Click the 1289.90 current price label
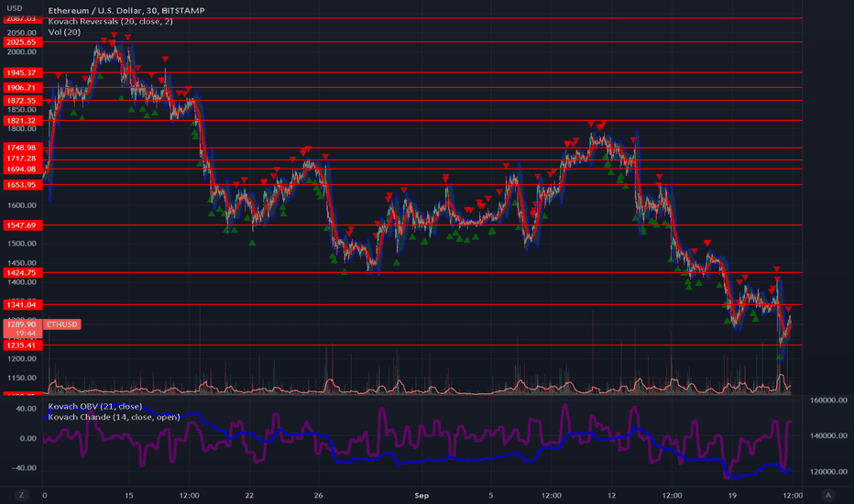This screenshot has width=854, height=504. [22, 324]
